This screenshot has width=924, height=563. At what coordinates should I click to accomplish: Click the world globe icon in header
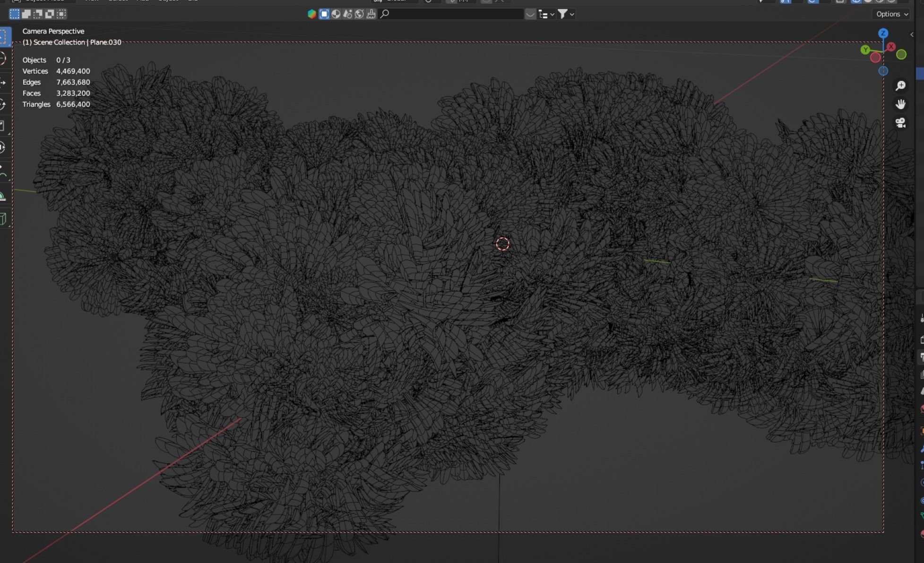(359, 14)
